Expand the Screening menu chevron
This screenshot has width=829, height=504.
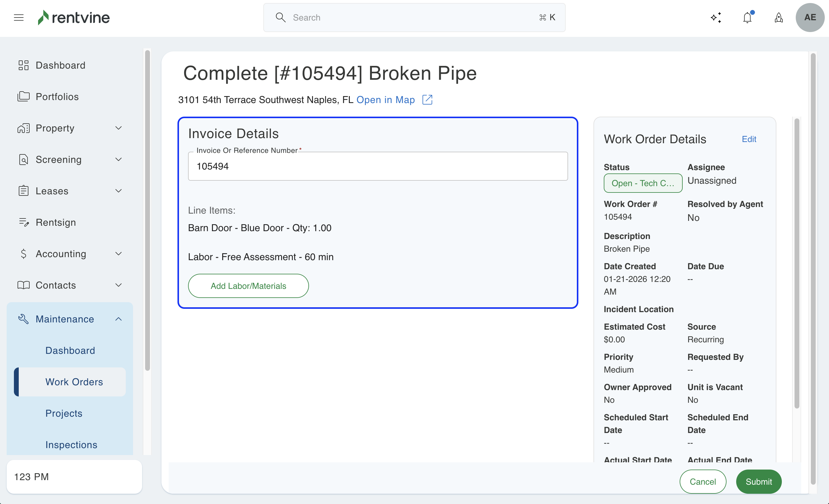[x=119, y=159]
